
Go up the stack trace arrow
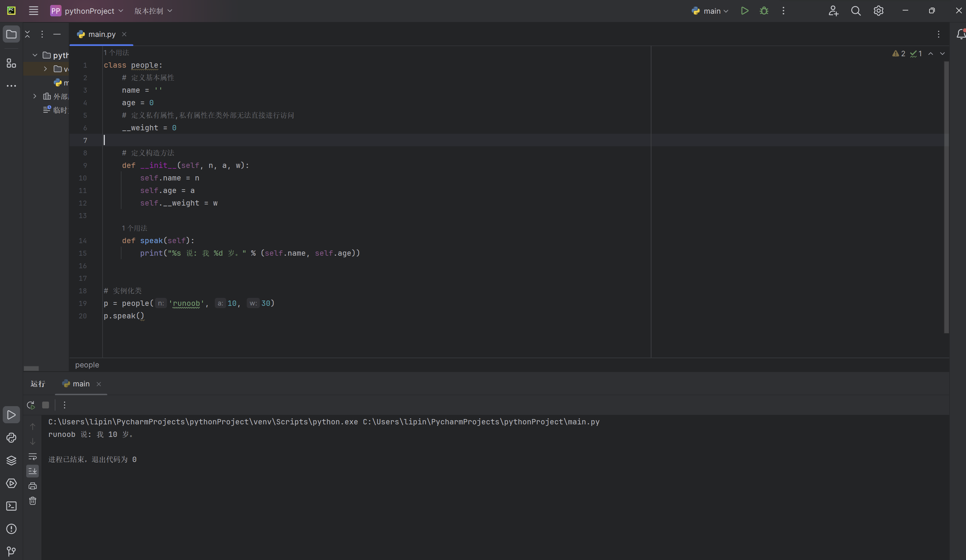click(x=33, y=427)
